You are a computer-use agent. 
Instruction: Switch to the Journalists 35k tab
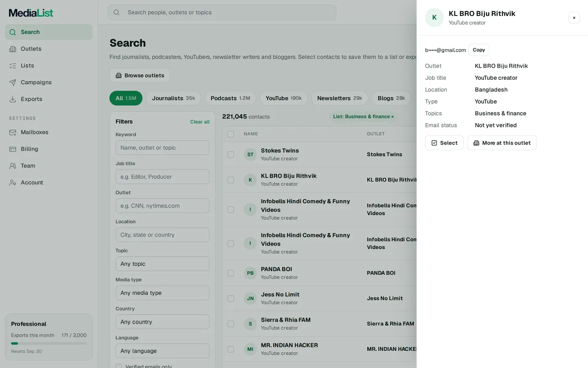[174, 98]
